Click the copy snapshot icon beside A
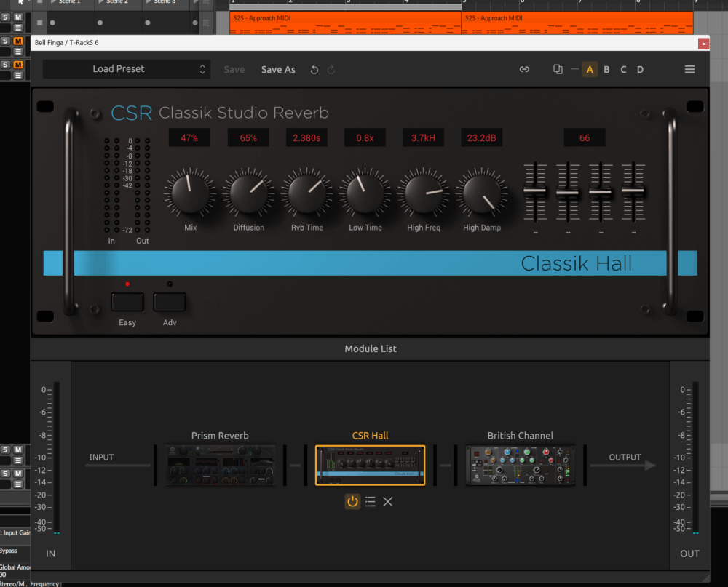Viewport: 728px width, 587px height. tap(558, 69)
